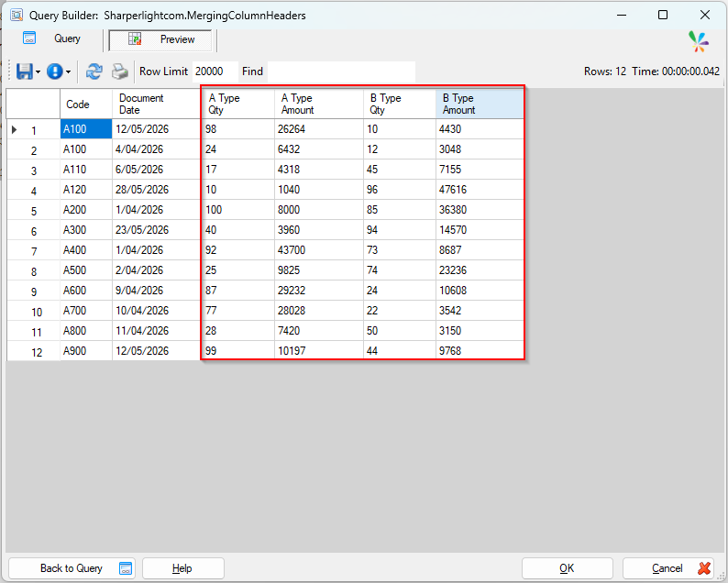Click the Code column header
The image size is (728, 583).
[x=86, y=104]
